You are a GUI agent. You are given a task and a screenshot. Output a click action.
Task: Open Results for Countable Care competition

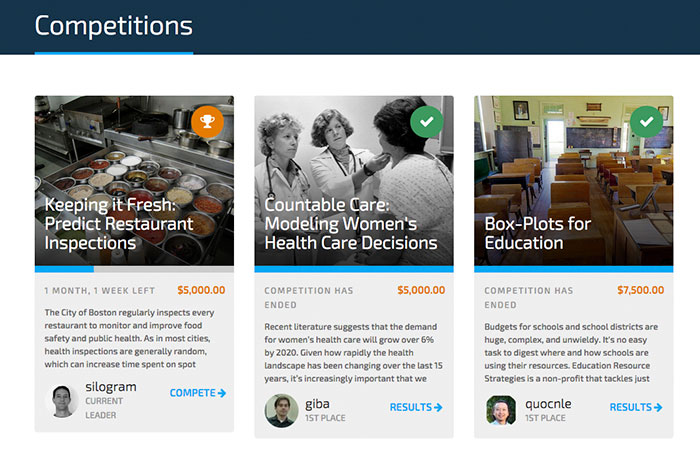coord(410,407)
